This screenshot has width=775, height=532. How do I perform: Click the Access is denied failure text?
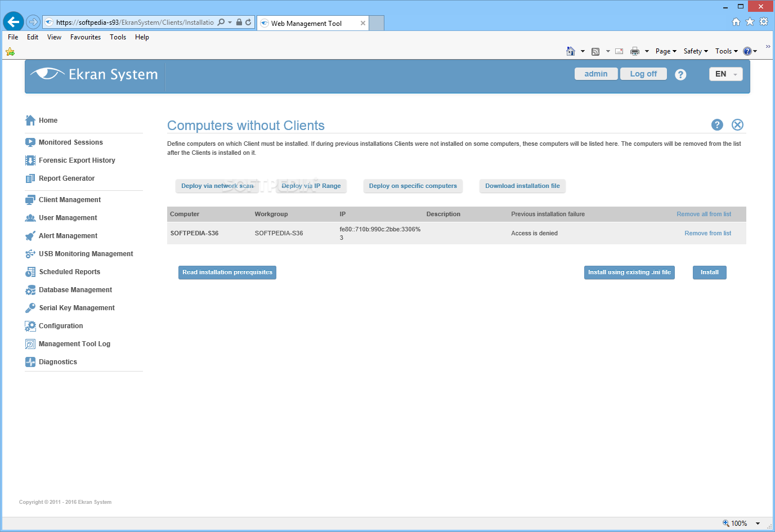point(534,233)
